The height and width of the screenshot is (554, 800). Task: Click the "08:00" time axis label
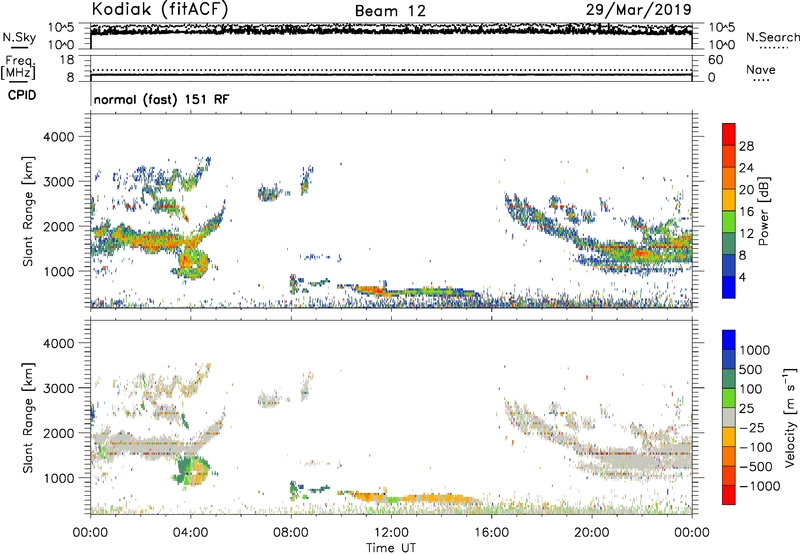291,533
